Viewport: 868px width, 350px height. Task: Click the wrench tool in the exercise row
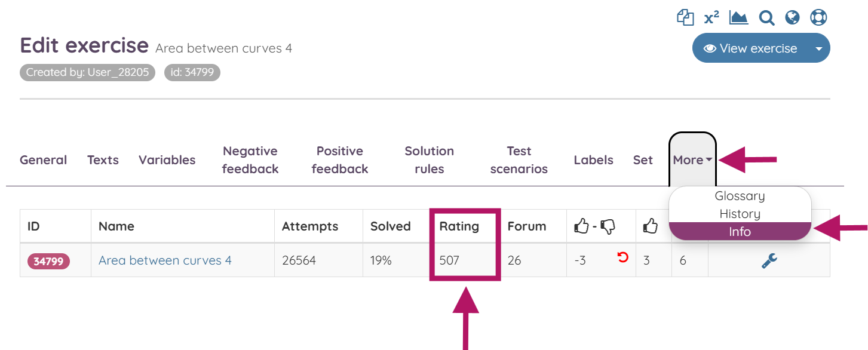768,260
